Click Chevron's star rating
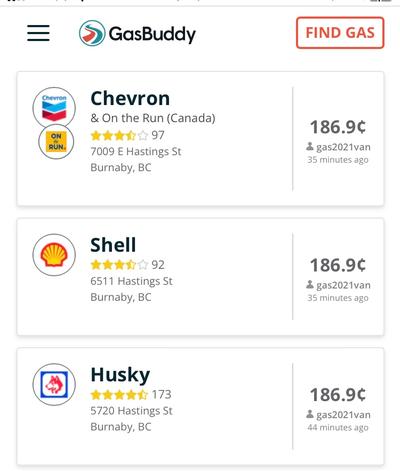This screenshot has width=400, height=471. click(119, 136)
